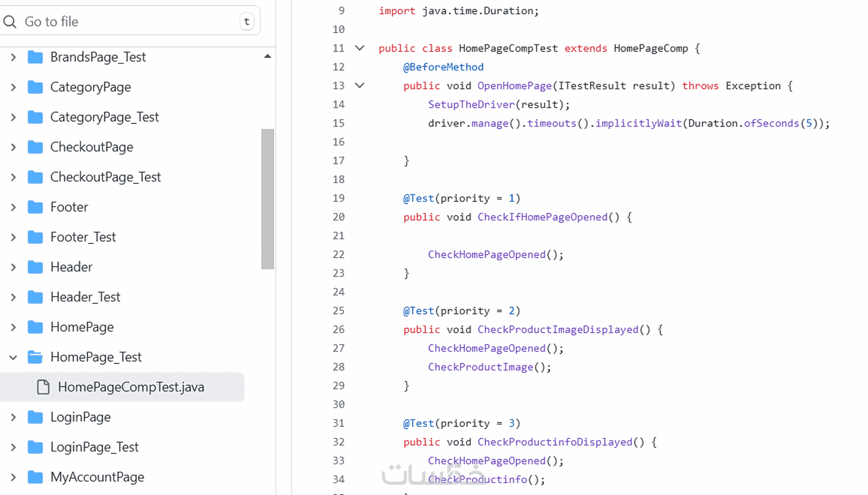Expand the CategoryPage folder chevron
The image size is (868, 495).
click(x=13, y=87)
